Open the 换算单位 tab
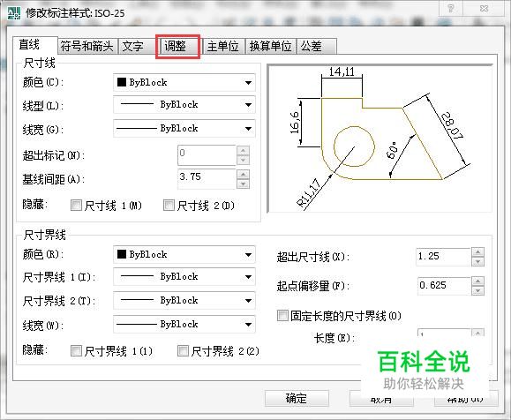 [x=270, y=46]
